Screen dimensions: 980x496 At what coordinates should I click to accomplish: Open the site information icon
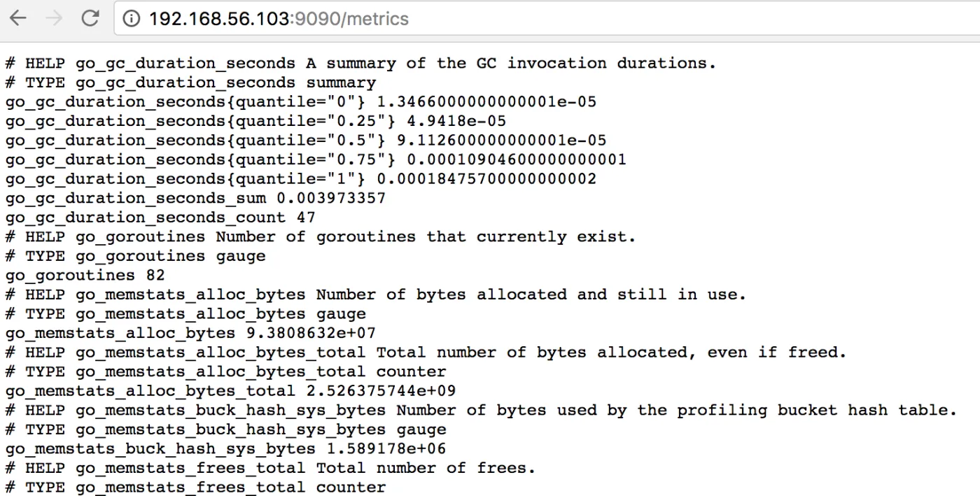(131, 18)
